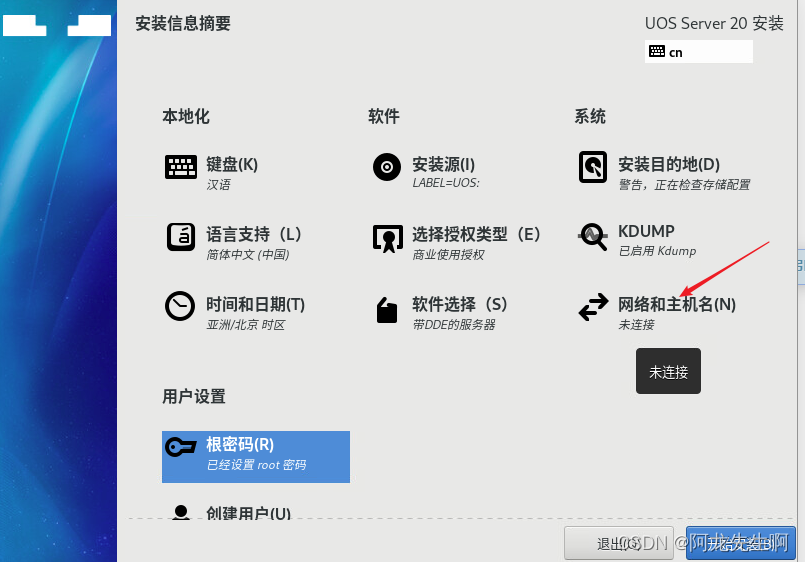The width and height of the screenshot is (805, 562).
Task: Open the time and date clock icon
Action: (180, 306)
